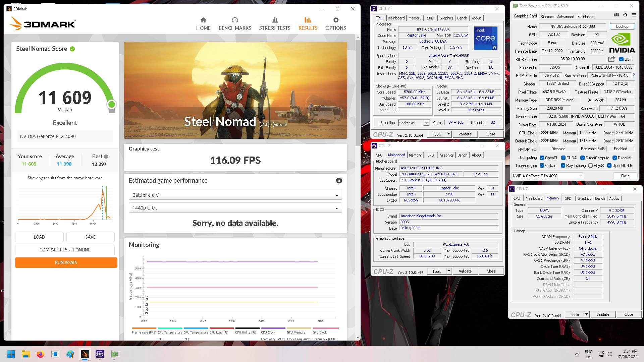Click the GPU-Z taskbar icon
This screenshot has height=362, width=644.
tap(114, 354)
